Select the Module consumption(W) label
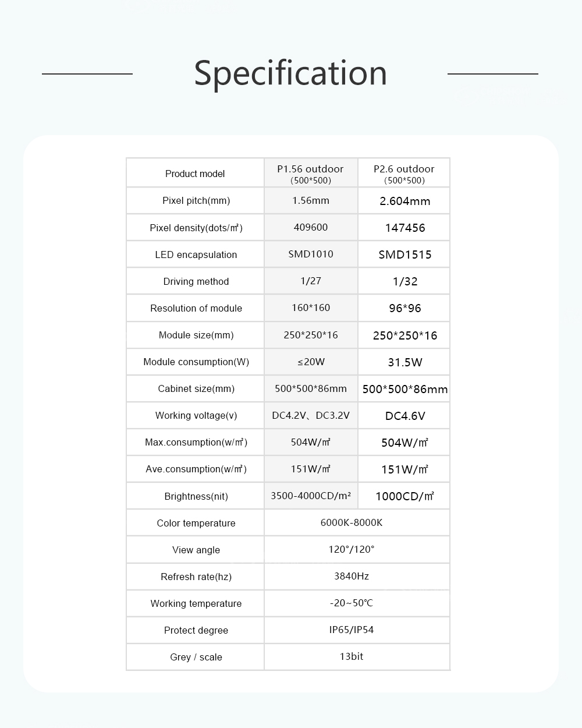Image resolution: width=582 pixels, height=728 pixels. tap(196, 362)
